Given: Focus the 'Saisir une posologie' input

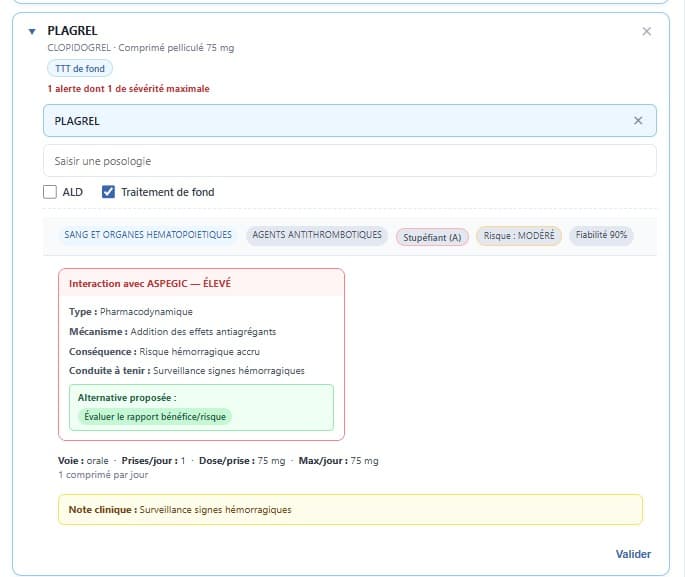Looking at the screenshot, I should coord(349,161).
